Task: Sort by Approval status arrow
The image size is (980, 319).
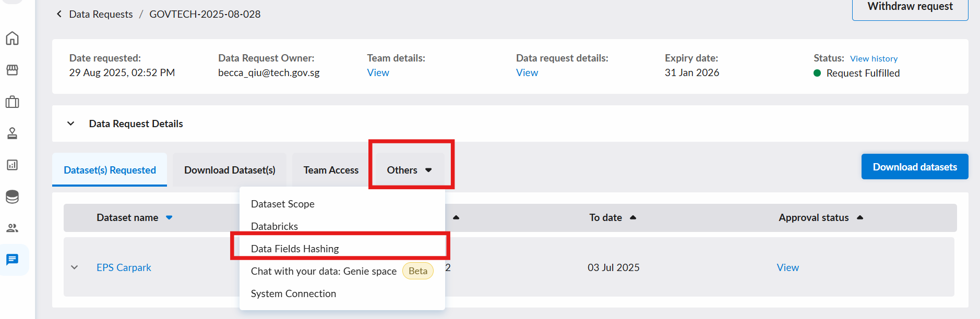Action: pos(860,217)
